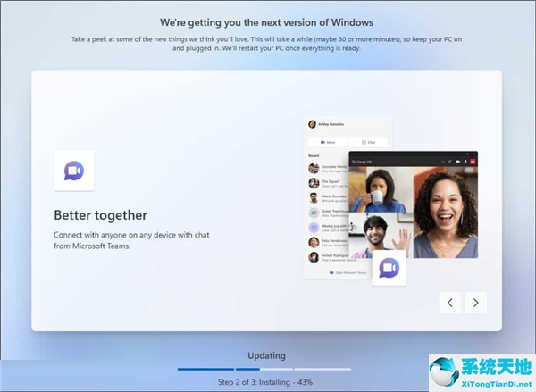Click the microphone icon in call window
Image resolution: width=536 pixels, height=392 pixels.
465,162
